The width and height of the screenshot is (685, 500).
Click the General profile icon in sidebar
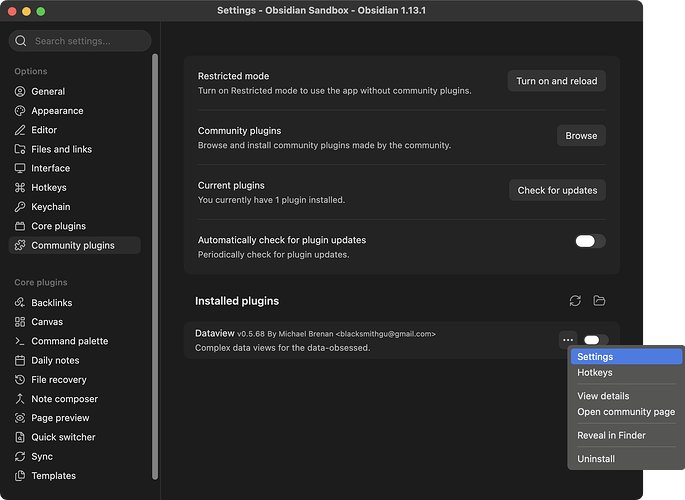pyautogui.click(x=20, y=91)
